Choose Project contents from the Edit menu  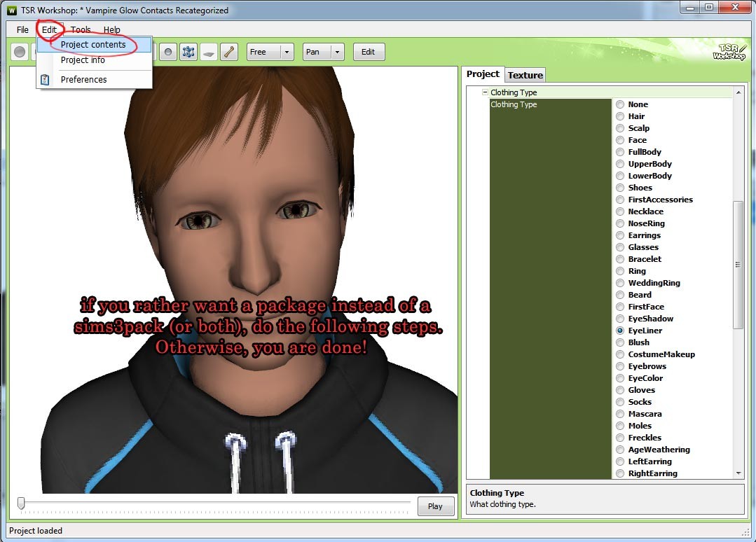95,44
